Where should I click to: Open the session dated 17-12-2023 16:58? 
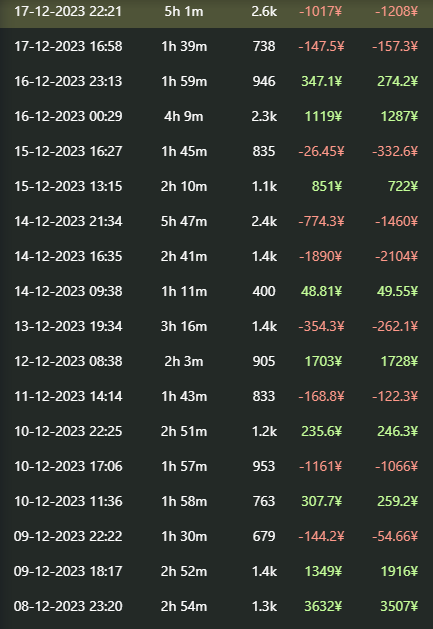pyautogui.click(x=216, y=47)
